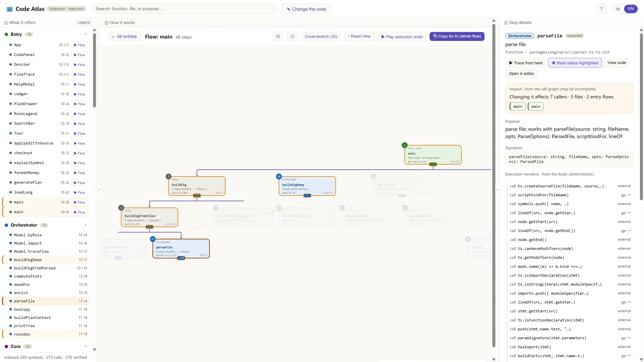
Task: Click the go arrow next to buildFacts(stmt, stmt.name.t…)
Action: click(x=626, y=356)
